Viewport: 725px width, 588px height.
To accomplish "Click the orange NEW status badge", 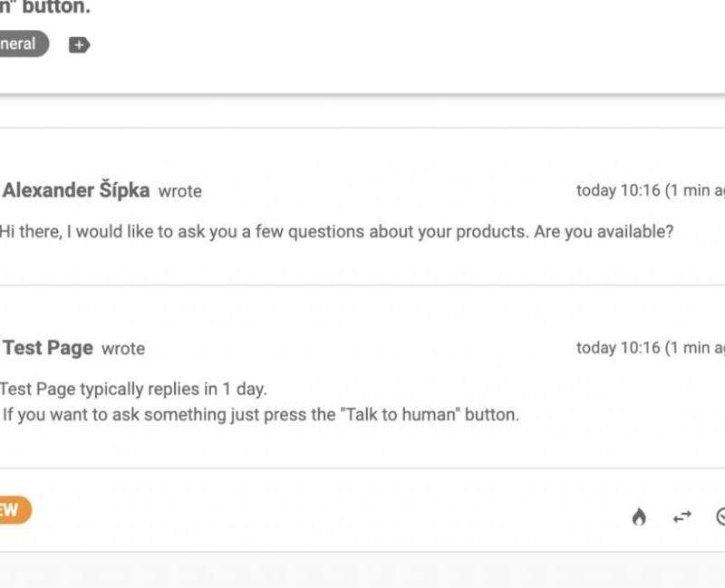I will (x=13, y=510).
